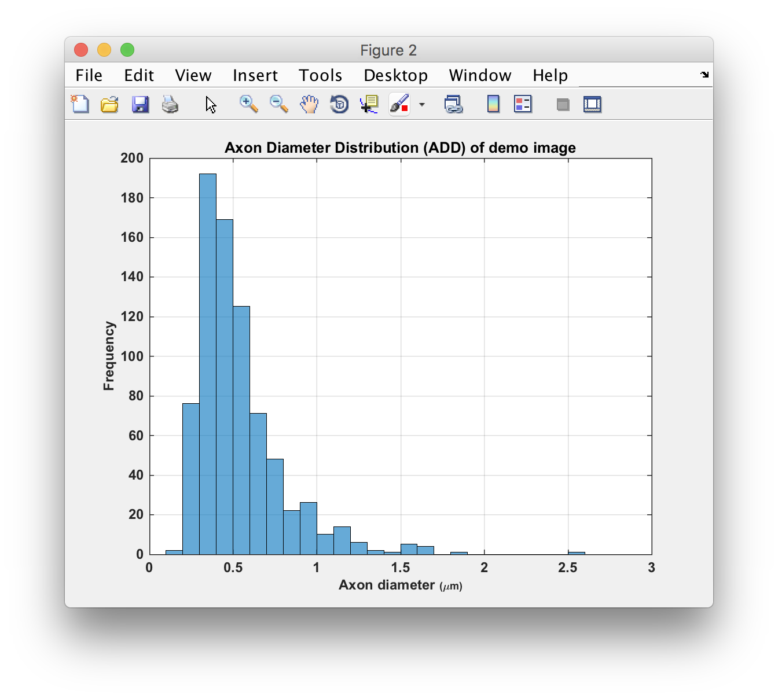
Task: Click the Hide Plot Tools icon
Action: pyautogui.click(x=563, y=105)
